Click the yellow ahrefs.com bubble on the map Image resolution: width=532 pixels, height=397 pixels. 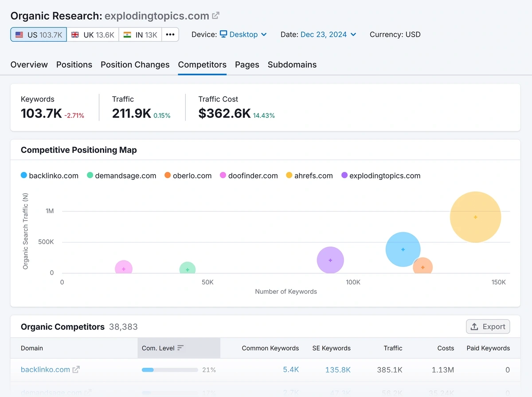(475, 217)
